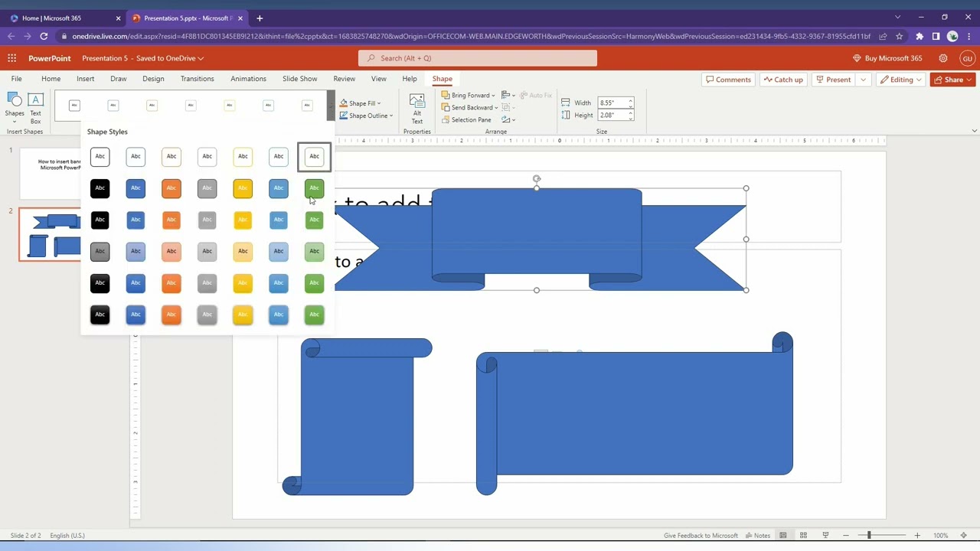This screenshot has height=551, width=980.
Task: Open the Shape Outline dropdown
Action: [366, 116]
